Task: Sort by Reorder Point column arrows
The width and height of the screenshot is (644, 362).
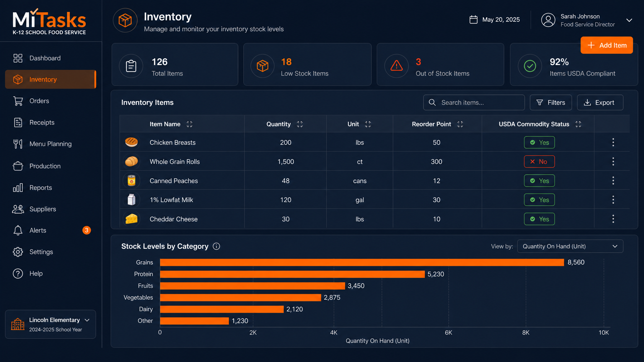Action: tap(460, 124)
